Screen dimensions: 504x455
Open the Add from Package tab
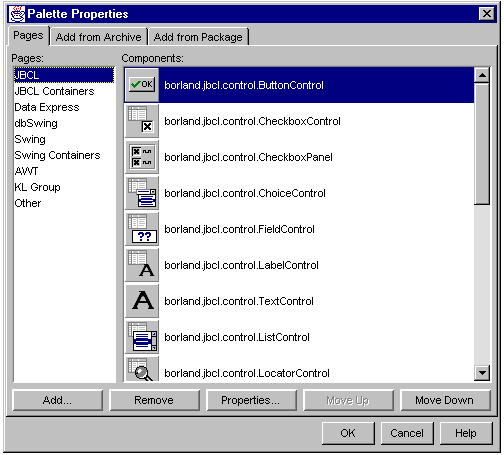point(198,37)
